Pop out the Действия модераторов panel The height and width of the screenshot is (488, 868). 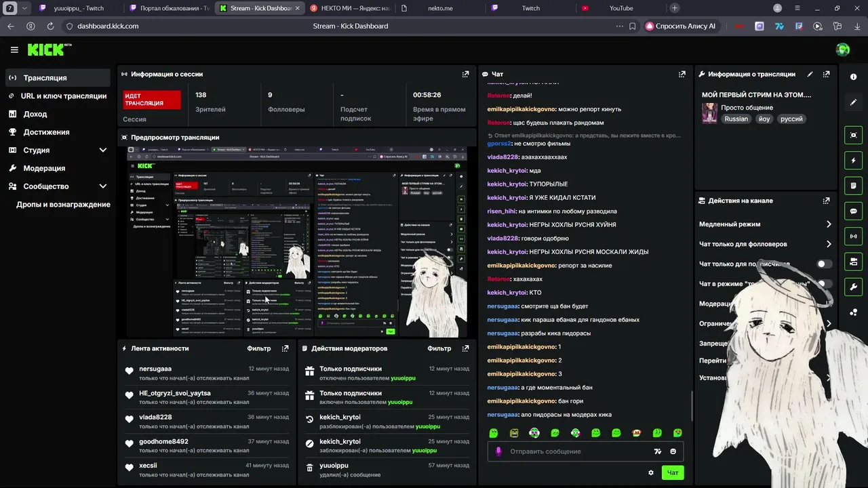(465, 348)
